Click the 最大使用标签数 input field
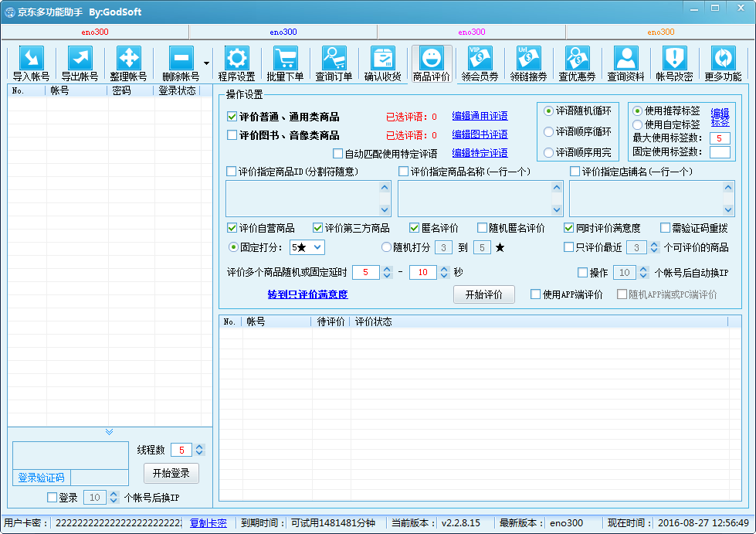The width and height of the screenshot is (756, 534). pyautogui.click(x=719, y=138)
